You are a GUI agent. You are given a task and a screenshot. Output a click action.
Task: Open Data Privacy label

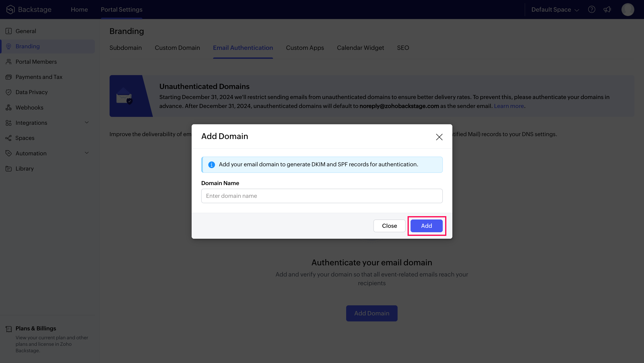pyautogui.click(x=32, y=92)
